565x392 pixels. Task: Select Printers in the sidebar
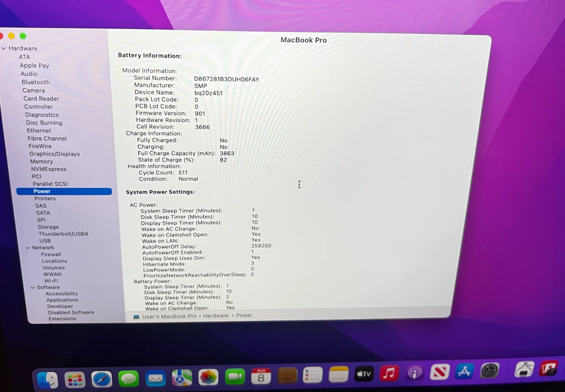(x=45, y=198)
